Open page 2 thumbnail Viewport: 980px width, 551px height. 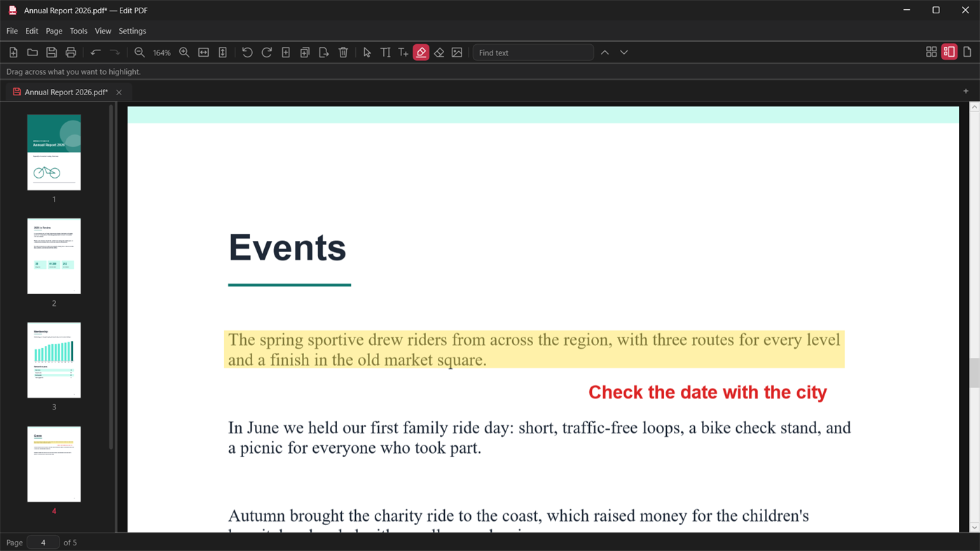tap(54, 256)
